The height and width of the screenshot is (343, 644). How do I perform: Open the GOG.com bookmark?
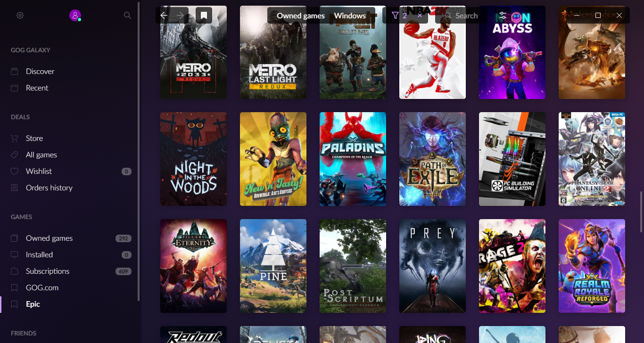tap(42, 287)
